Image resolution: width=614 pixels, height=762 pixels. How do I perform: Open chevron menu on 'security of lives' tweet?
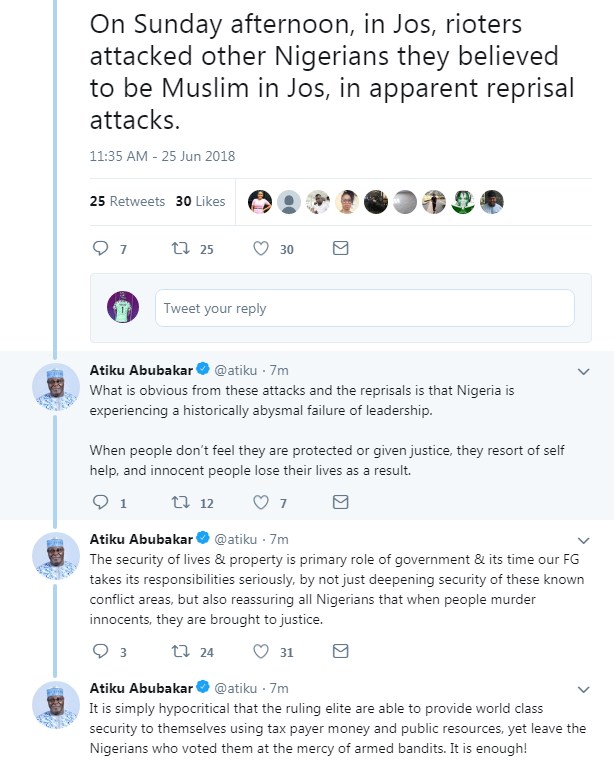pos(585,539)
